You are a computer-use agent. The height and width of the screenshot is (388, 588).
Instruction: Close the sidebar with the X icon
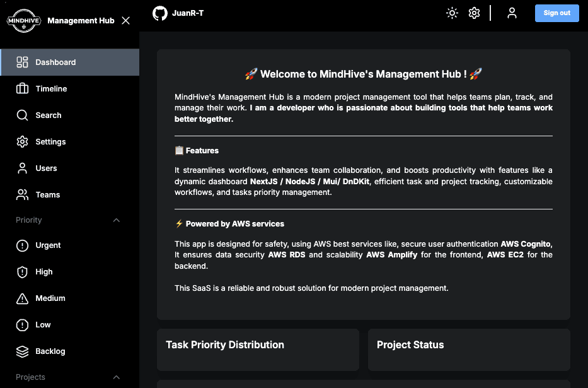125,20
